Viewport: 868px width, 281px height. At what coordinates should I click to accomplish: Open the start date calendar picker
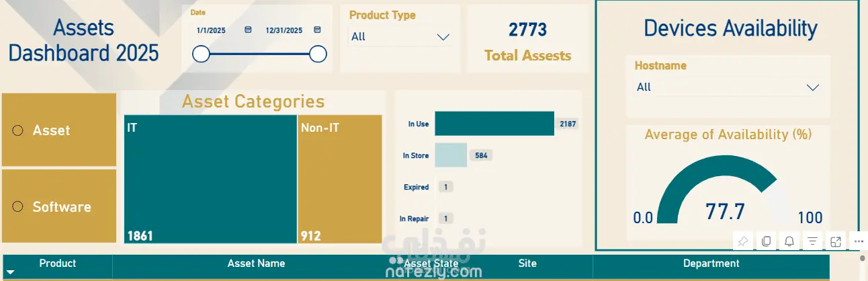248,30
